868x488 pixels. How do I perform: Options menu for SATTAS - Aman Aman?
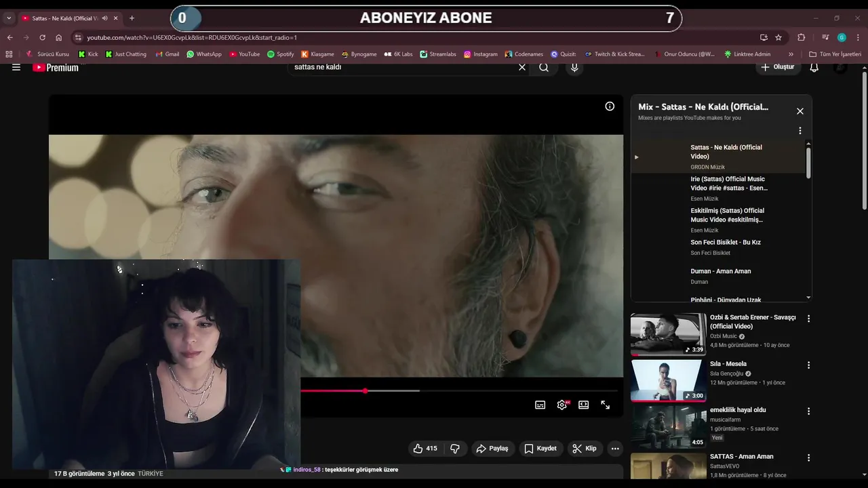(x=808, y=457)
